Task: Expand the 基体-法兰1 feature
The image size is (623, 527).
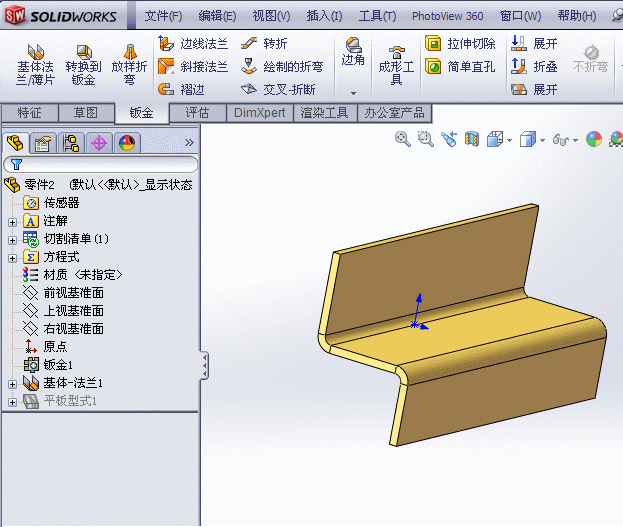Action: point(12,384)
